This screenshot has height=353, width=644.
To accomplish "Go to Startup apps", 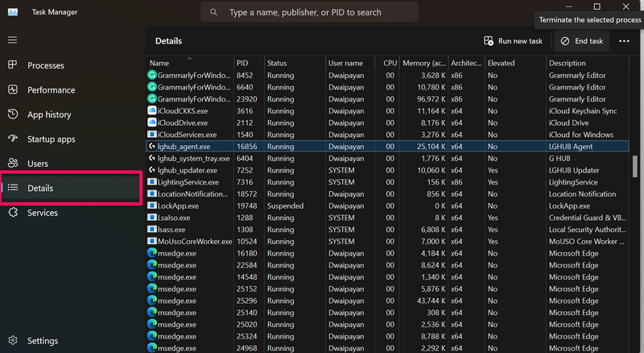I will [x=51, y=139].
